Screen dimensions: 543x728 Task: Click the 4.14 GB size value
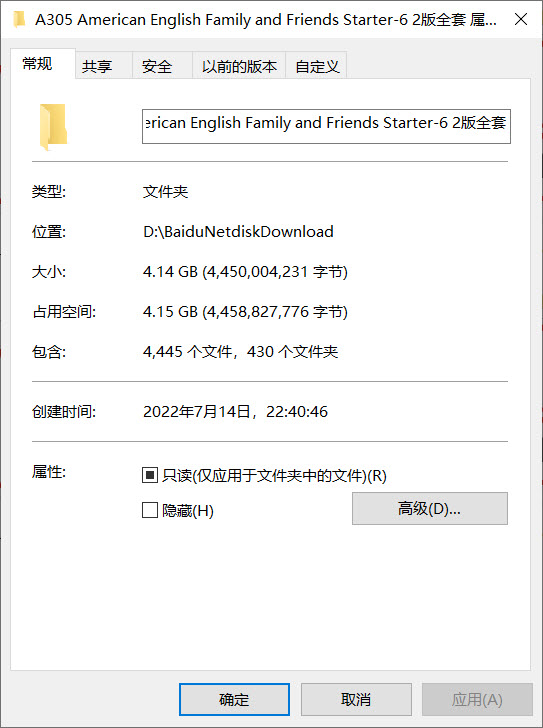tap(170, 271)
